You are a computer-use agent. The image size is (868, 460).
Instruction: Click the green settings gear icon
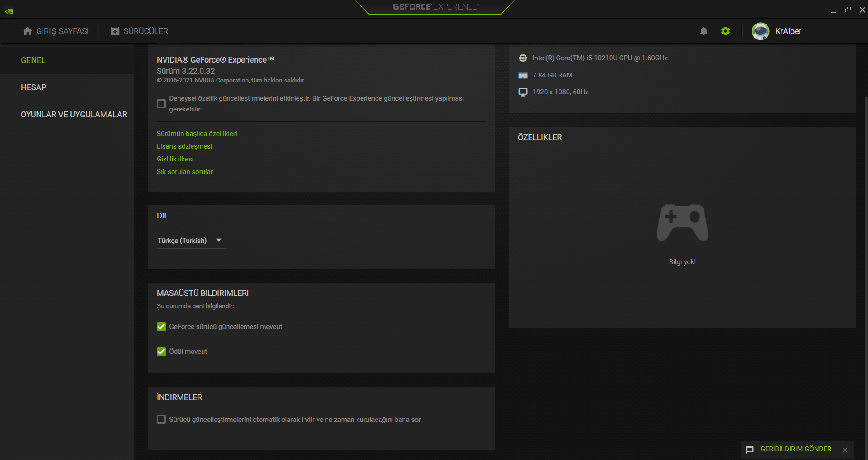pyautogui.click(x=725, y=31)
